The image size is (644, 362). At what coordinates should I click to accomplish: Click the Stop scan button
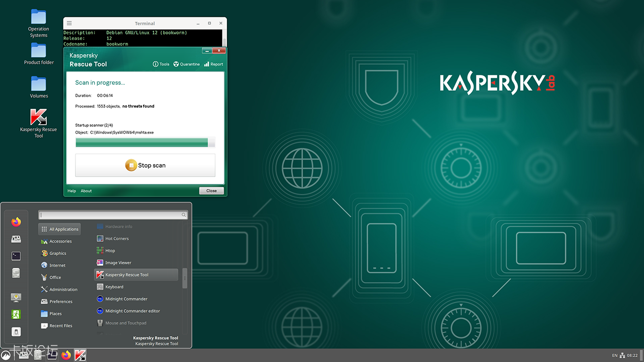pos(145,165)
